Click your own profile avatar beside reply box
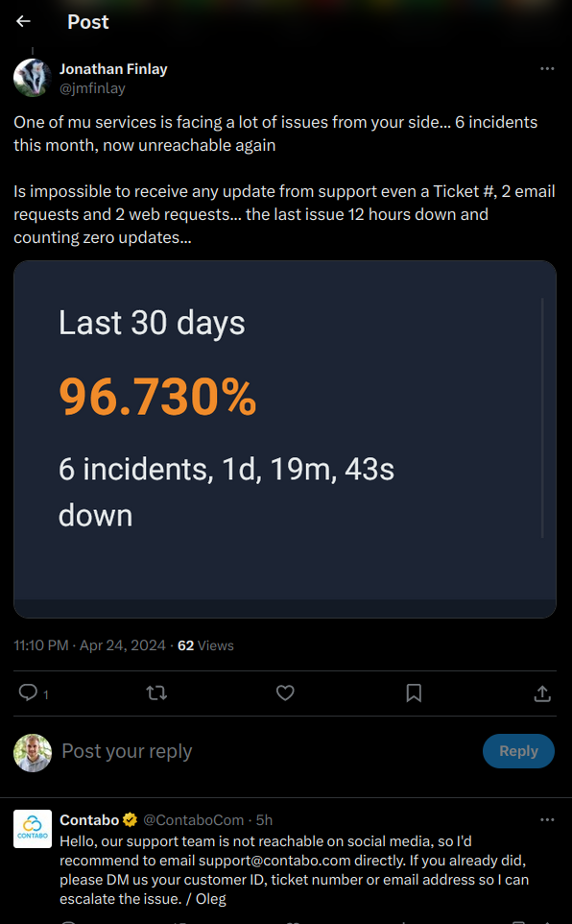The height and width of the screenshot is (924, 572). click(33, 752)
